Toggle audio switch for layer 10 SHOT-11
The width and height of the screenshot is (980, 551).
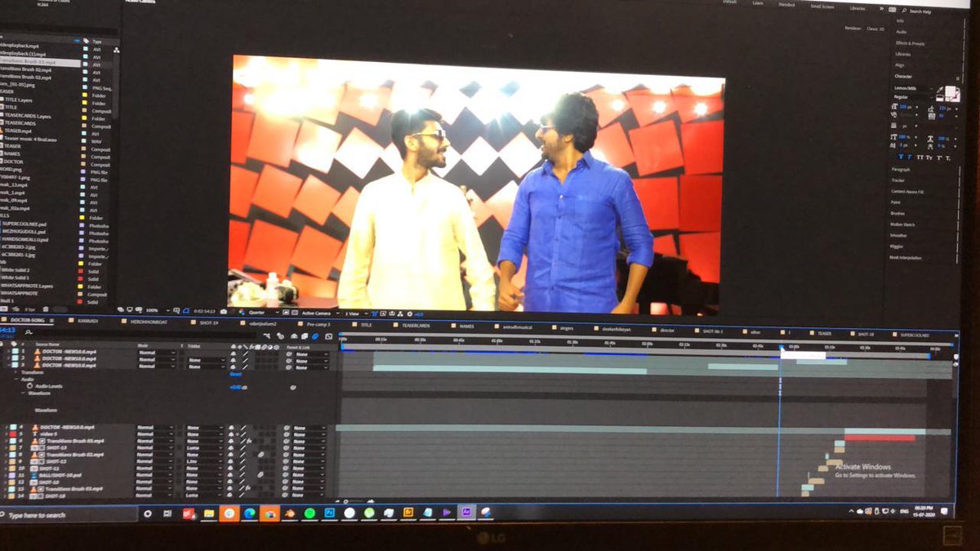(229, 468)
